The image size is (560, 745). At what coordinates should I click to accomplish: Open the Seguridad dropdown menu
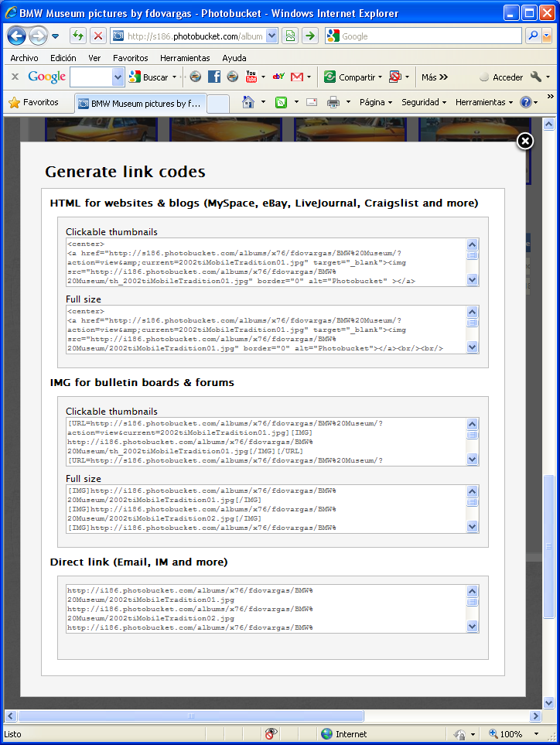[424, 102]
